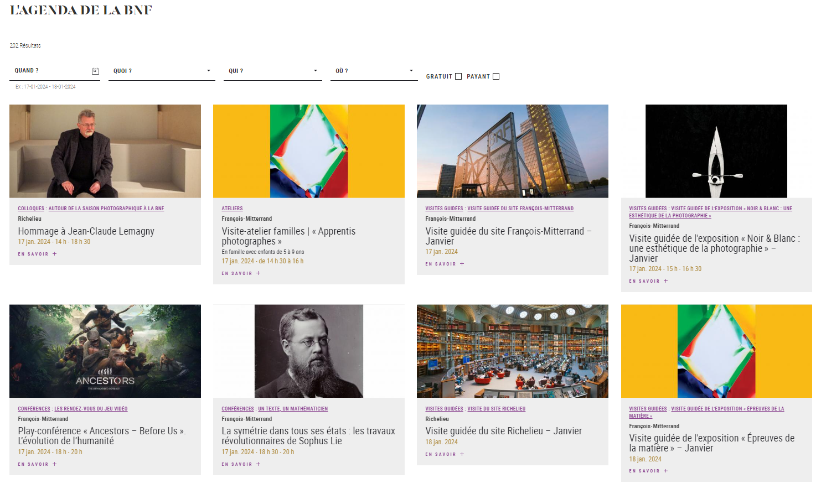Image resolution: width=821 pixels, height=504 pixels.
Task: Click plus icon under Ancestors play-conférence
Action: tap(55, 464)
